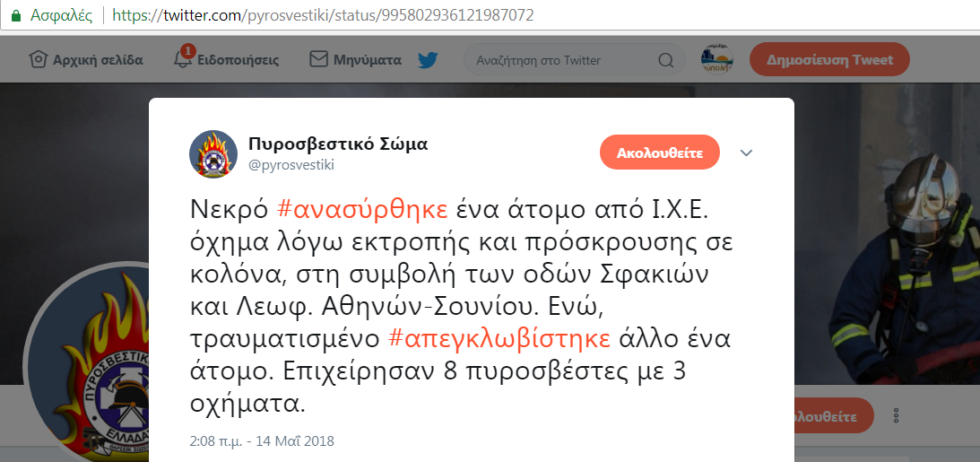Expand the tweet options chevron

[746, 153]
